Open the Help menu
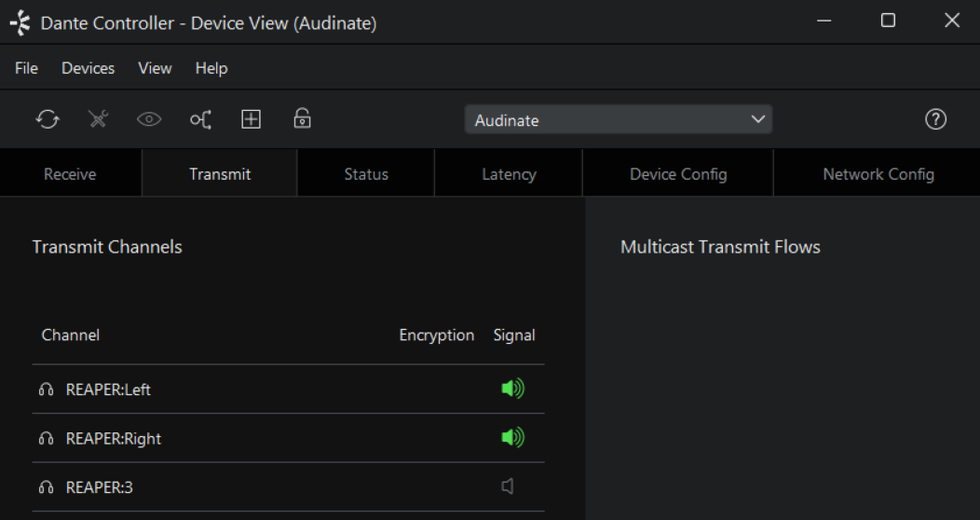The image size is (980, 520). (211, 68)
